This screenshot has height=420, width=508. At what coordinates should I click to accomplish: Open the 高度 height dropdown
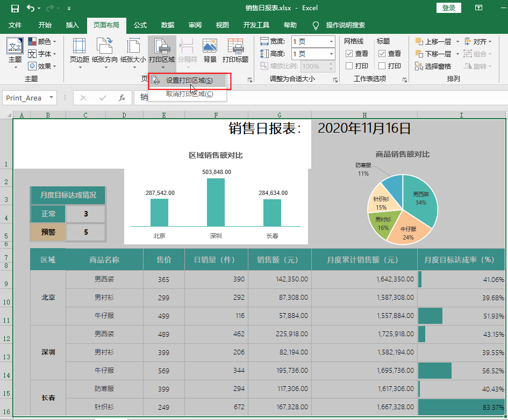coord(331,54)
